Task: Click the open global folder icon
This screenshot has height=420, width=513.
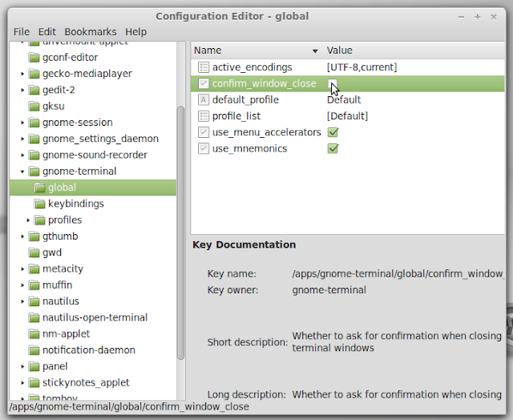Action: coord(39,188)
